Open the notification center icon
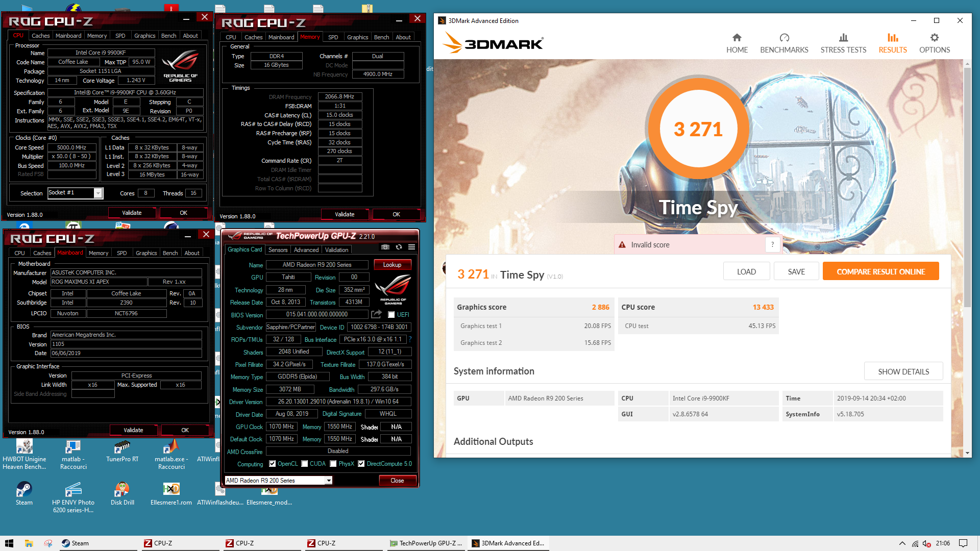This screenshot has width=980, height=551. 963,543
